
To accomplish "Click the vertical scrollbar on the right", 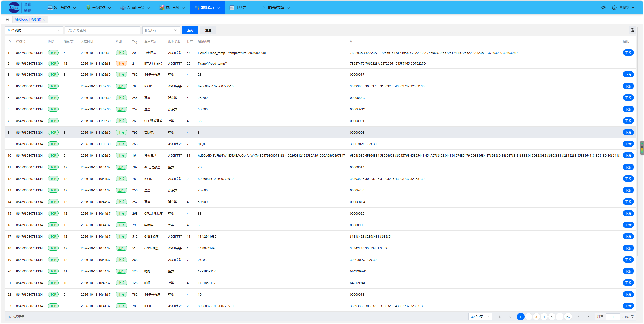I will pyautogui.click(x=638, y=141).
